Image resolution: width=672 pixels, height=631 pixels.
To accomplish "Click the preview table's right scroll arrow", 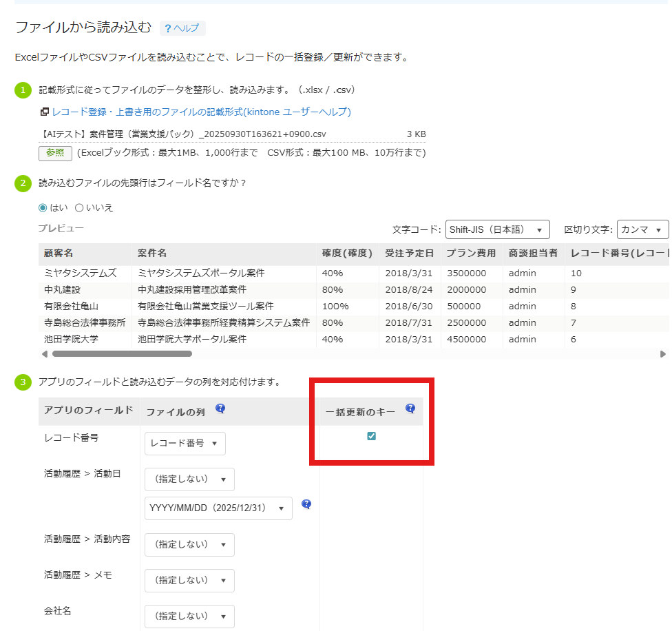I will (x=663, y=354).
